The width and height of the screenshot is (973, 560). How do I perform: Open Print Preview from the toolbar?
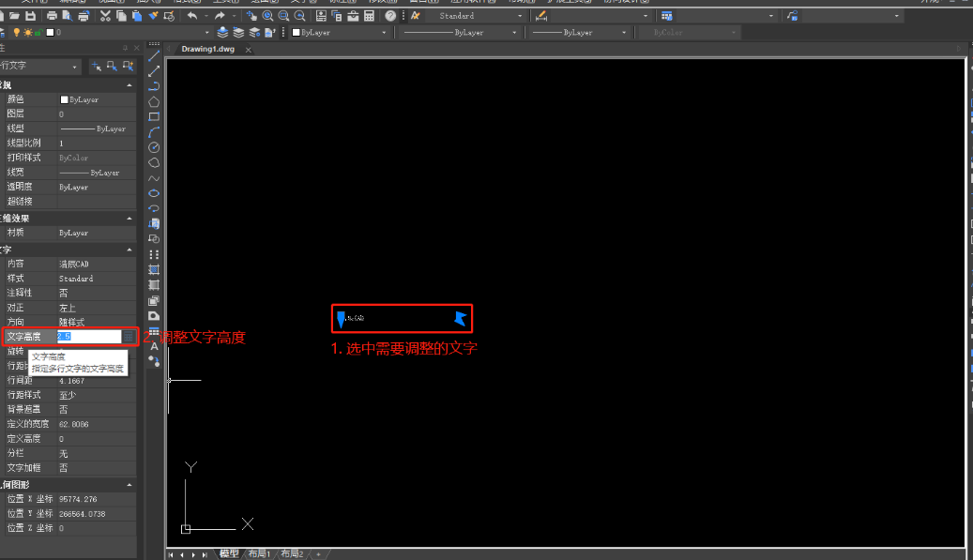click(67, 16)
